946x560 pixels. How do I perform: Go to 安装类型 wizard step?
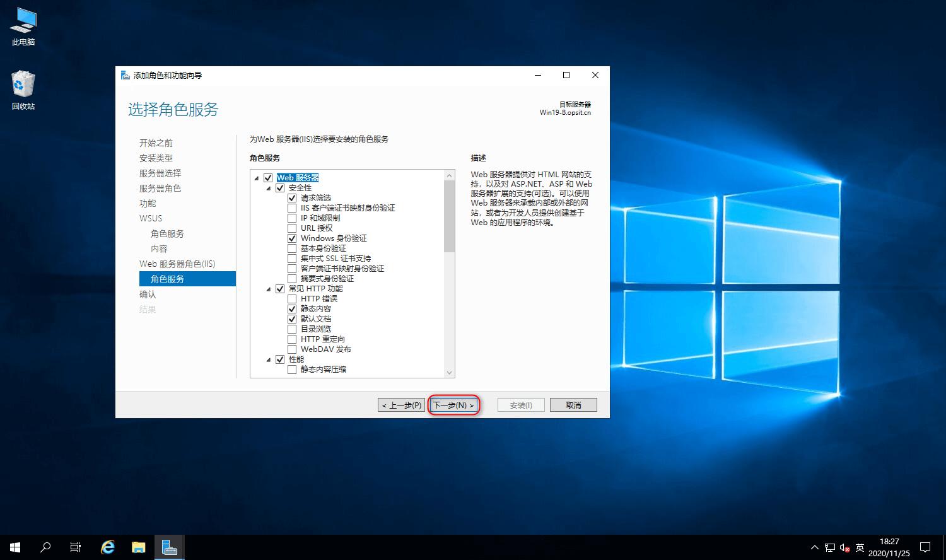[156, 158]
